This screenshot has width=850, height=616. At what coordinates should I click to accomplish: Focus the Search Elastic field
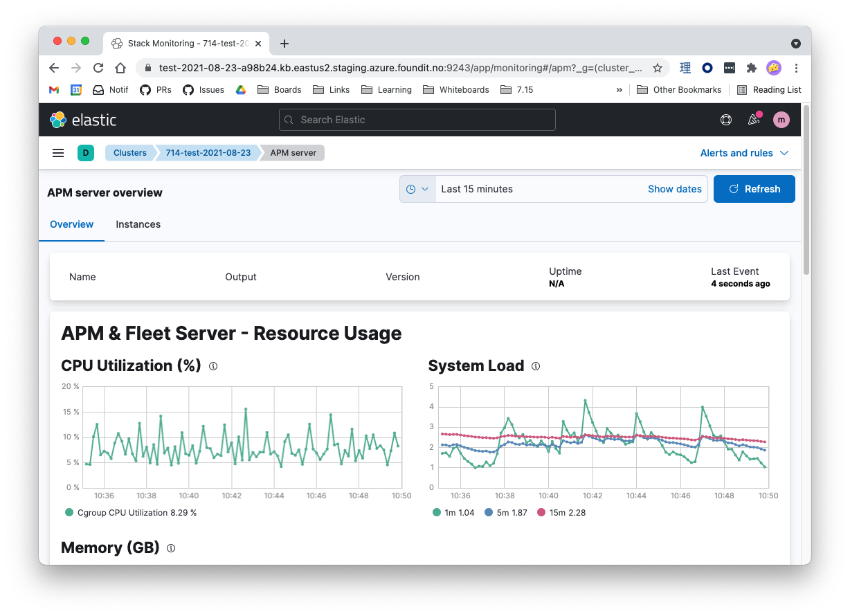coord(417,120)
